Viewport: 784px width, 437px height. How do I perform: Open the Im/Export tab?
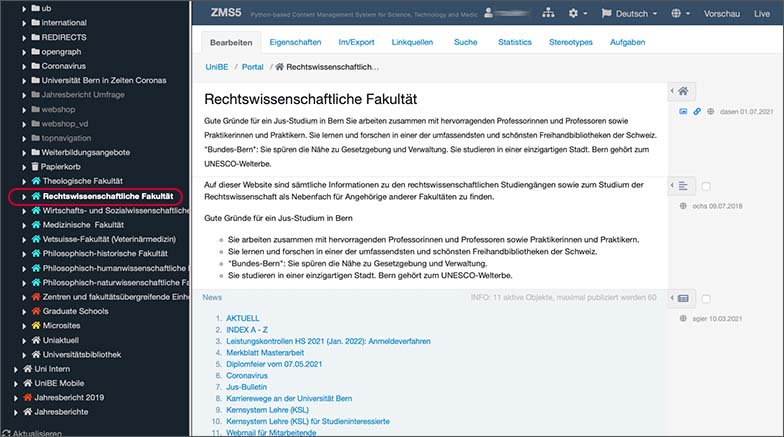point(356,42)
